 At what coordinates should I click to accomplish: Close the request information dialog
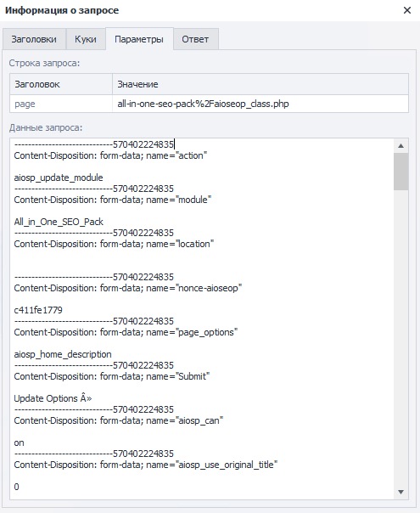pos(407,10)
